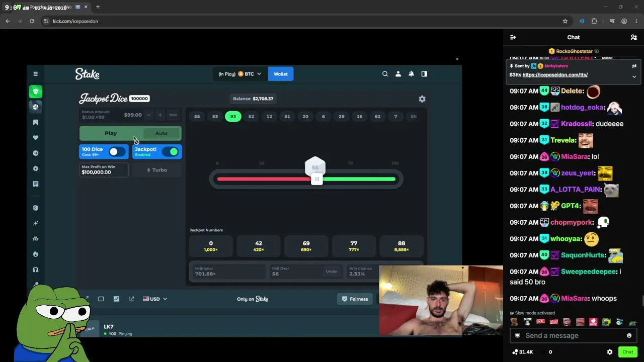644x362 pixels.
Task: Select the 88 jackpot number card
Action: [401, 246]
